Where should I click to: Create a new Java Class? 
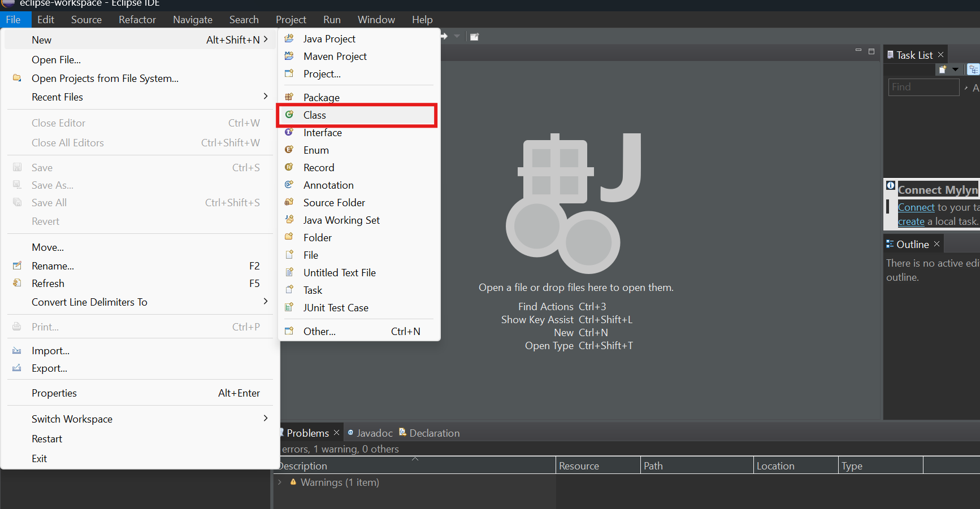[358, 115]
